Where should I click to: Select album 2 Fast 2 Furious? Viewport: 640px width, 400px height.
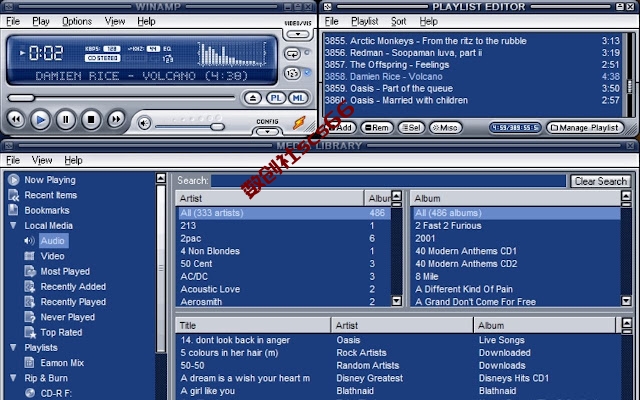pos(516,226)
